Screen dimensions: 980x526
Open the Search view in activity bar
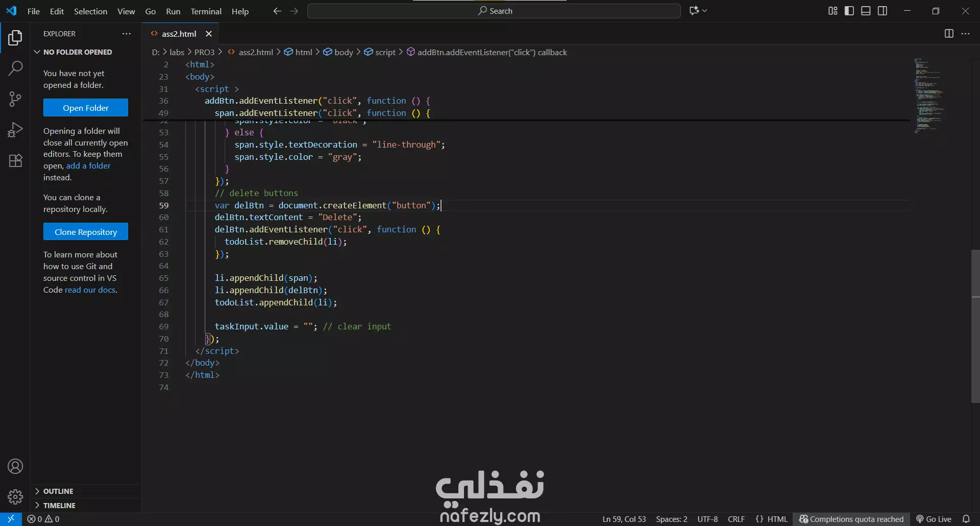click(x=15, y=68)
